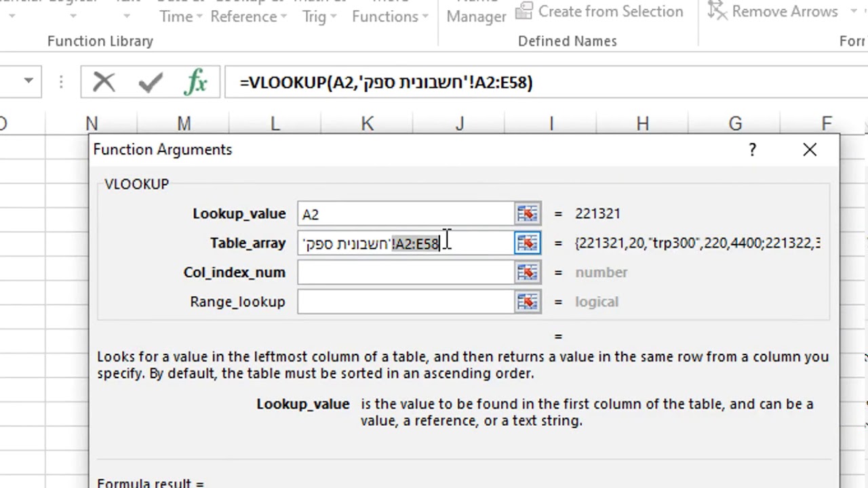
Task: Click the Table_array range selector icon
Action: point(528,243)
